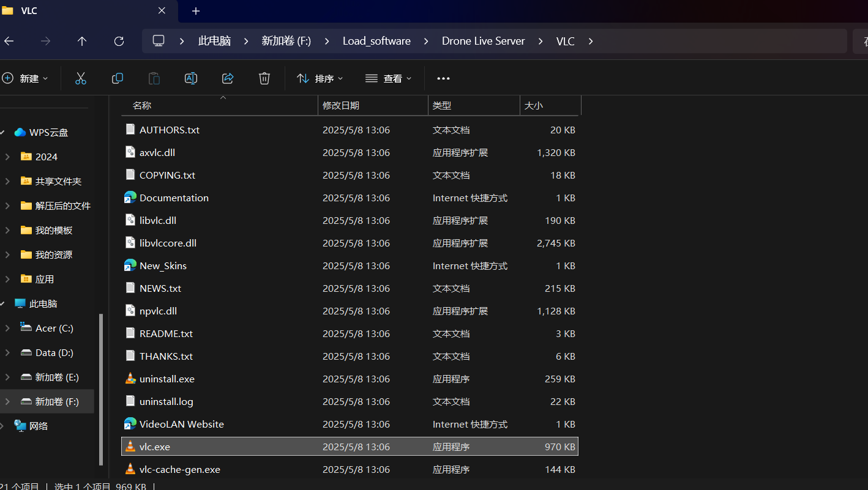
Task: Sort by the 修改日期 column header
Action: [373, 105]
